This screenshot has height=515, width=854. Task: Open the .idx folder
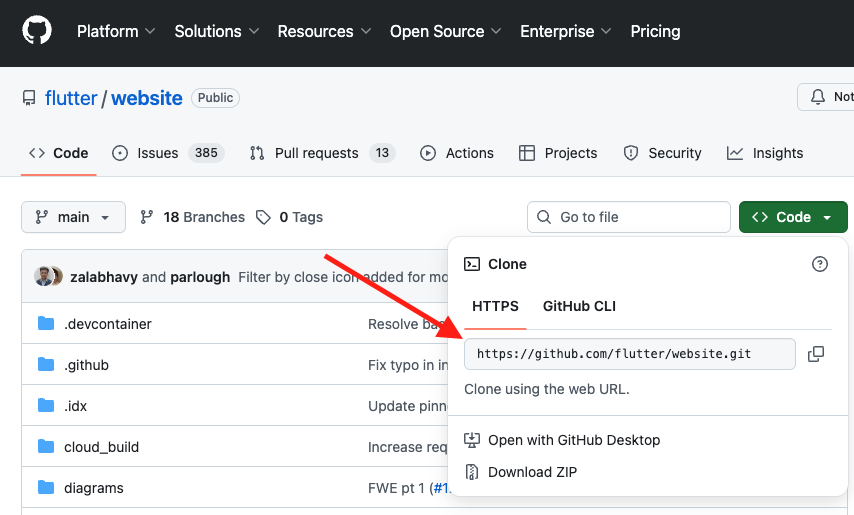pos(75,406)
